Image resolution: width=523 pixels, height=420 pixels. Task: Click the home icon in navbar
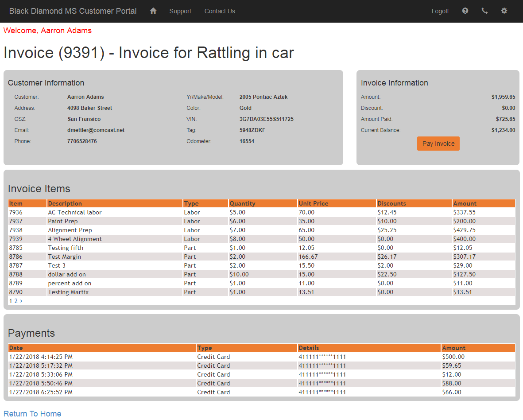pos(153,11)
